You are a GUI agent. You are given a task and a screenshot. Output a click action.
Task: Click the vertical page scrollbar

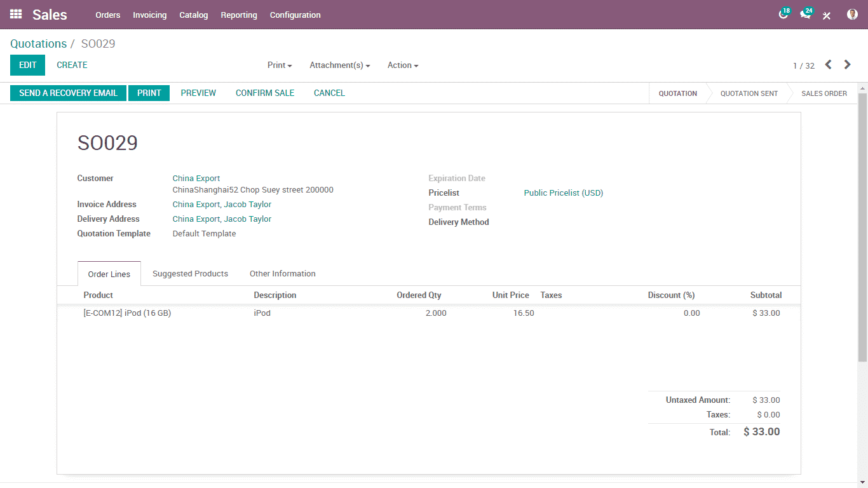coord(862,227)
